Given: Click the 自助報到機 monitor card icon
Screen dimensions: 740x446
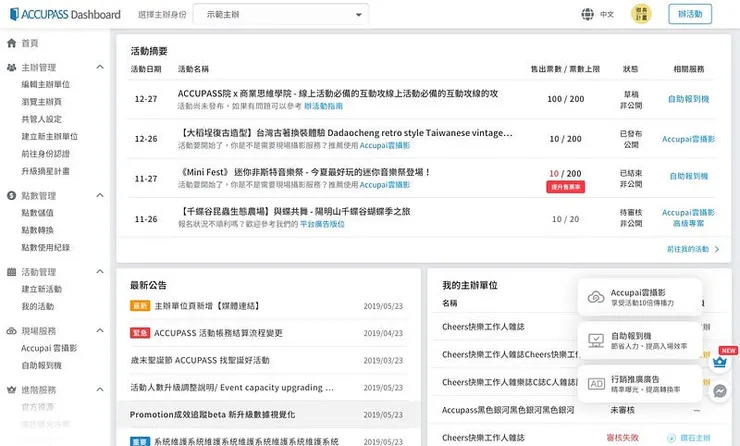Looking at the screenshot, I should [596, 340].
